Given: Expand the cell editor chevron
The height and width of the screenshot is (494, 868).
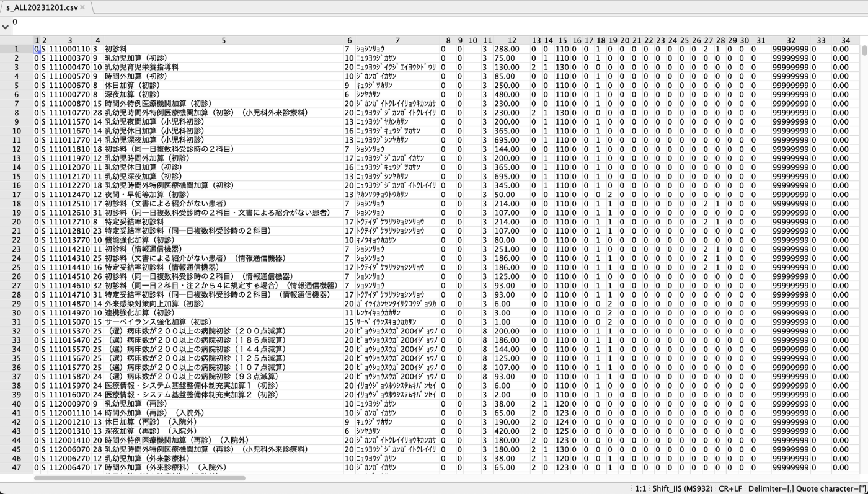Looking at the screenshot, I should tap(6, 27).
